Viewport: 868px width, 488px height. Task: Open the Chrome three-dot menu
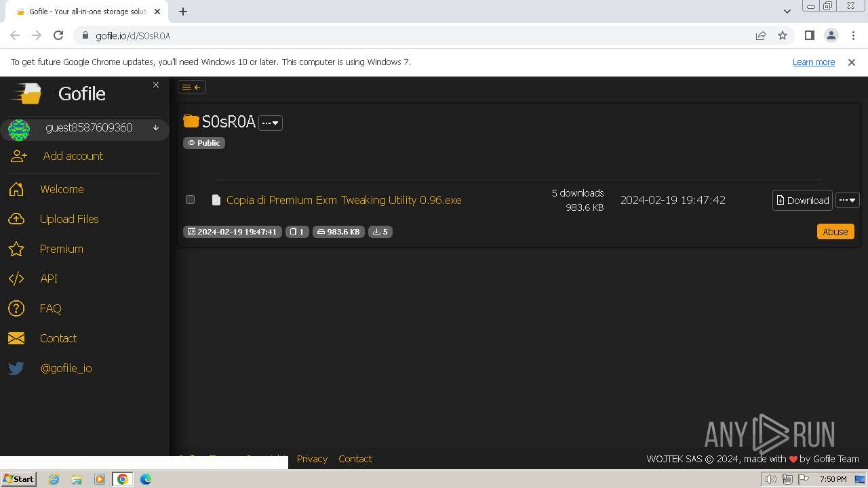coord(853,35)
